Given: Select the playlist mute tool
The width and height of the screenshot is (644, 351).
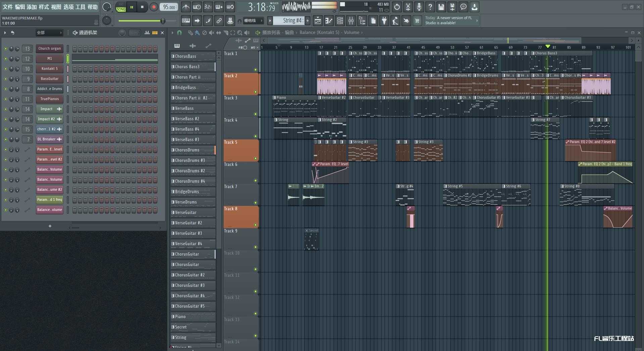Looking at the screenshot, I should [211, 33].
